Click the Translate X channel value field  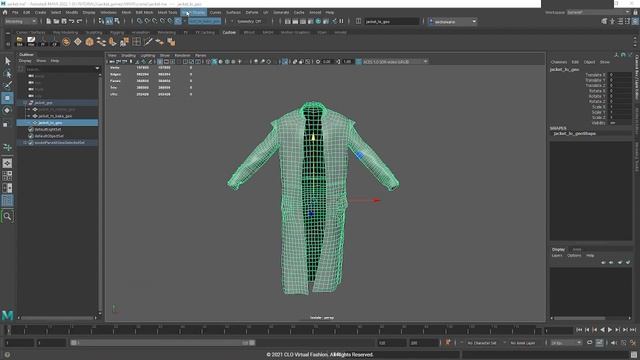click(620, 75)
